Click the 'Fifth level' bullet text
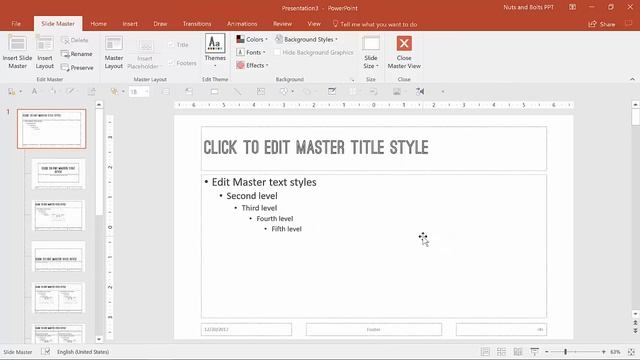This screenshot has width=640, height=360. point(287,229)
